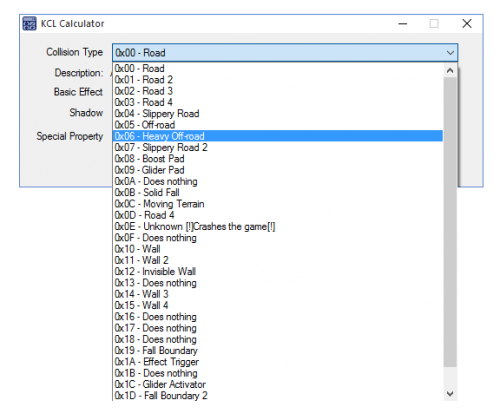Close the KCL Calculator window
500x420 pixels.
pyautogui.click(x=467, y=24)
